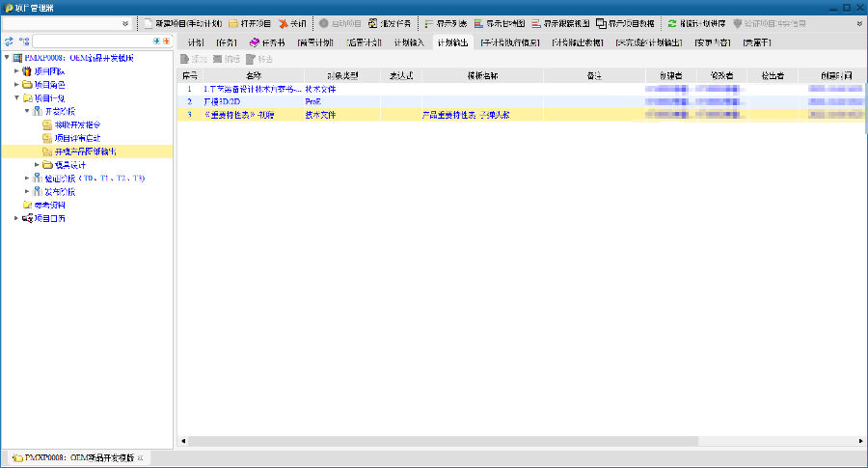Image resolution: width=868 pixels, height=468 pixels.
Task: Click the greyed 添加 add button icon
Action: tap(185, 59)
